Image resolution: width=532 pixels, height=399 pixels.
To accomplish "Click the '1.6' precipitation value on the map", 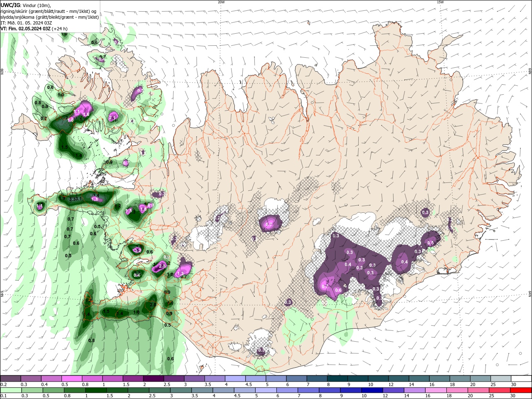I will (x=86, y=114).
